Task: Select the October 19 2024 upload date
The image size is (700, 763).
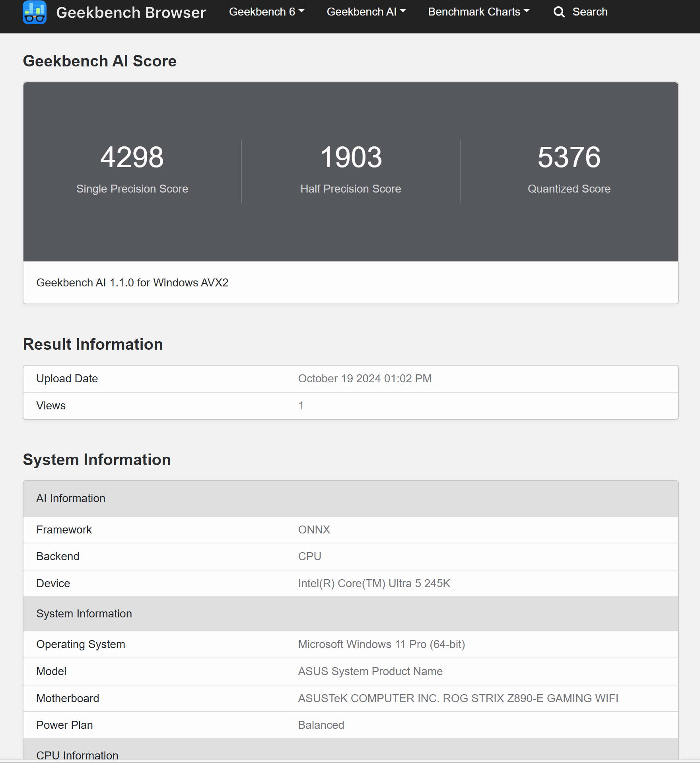Action: coord(365,378)
